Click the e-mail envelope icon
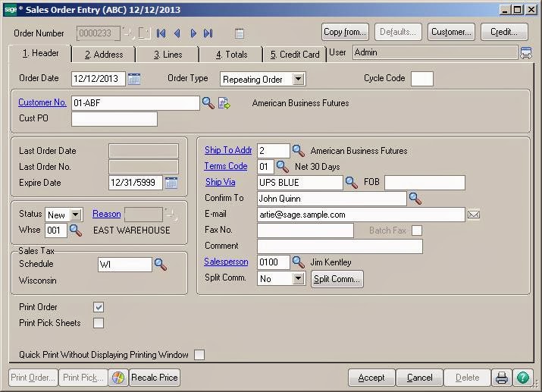The height and width of the screenshot is (392, 542). pos(474,215)
